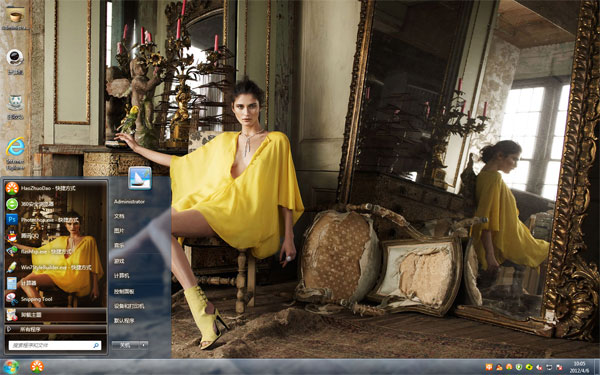Click the QQ penguin tray icon
The image size is (600, 375).
point(499,367)
